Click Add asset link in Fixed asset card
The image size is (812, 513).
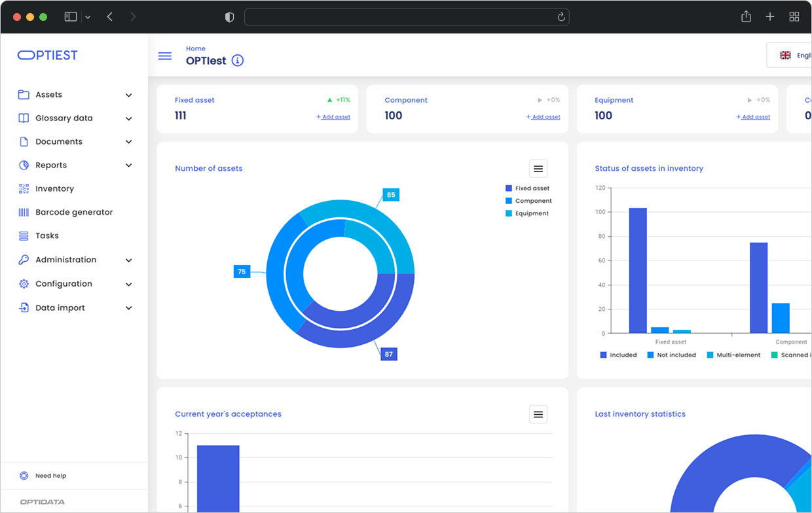(333, 117)
